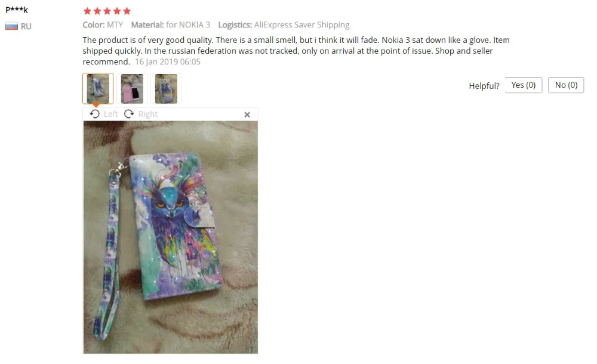Click the first rating star
Screen dimensions: 597x364
click(87, 11)
